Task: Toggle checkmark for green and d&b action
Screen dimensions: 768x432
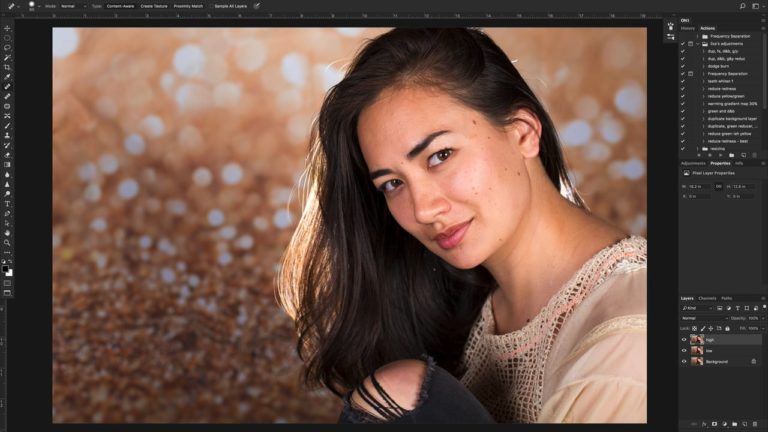Action: click(x=683, y=111)
